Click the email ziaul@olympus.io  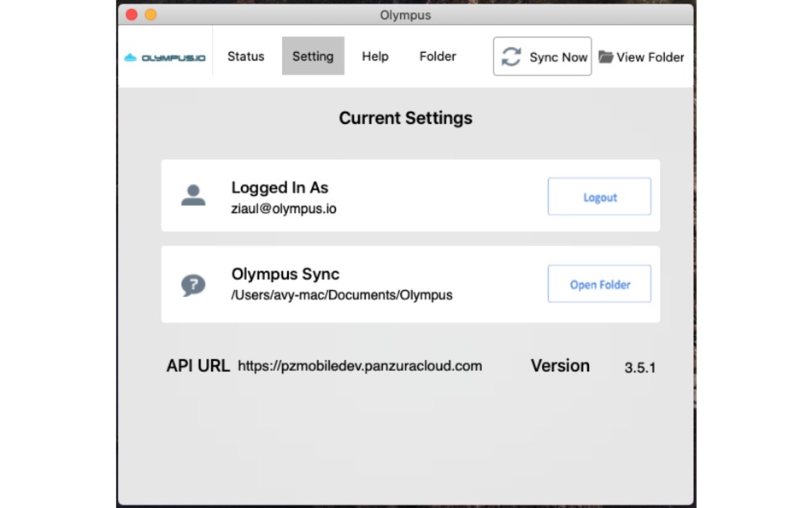click(284, 209)
